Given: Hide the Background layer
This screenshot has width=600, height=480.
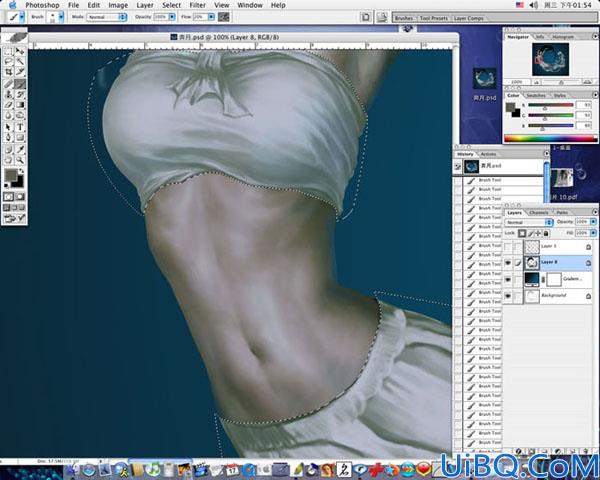Looking at the screenshot, I should [508, 296].
